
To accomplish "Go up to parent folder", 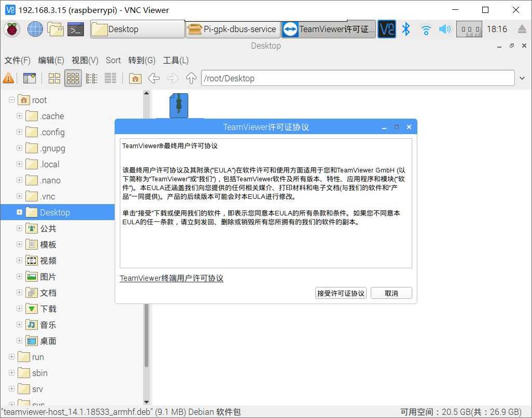I will tap(191, 78).
